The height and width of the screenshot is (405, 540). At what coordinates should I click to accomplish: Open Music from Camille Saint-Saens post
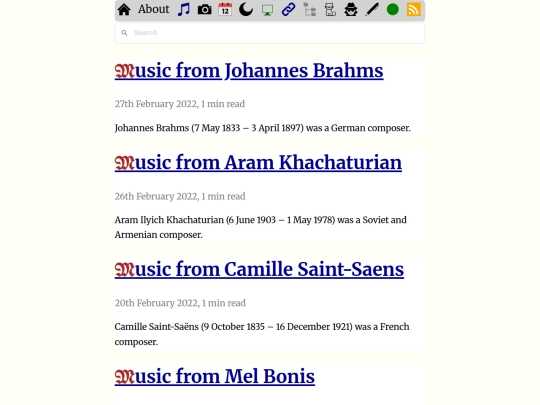(x=259, y=269)
